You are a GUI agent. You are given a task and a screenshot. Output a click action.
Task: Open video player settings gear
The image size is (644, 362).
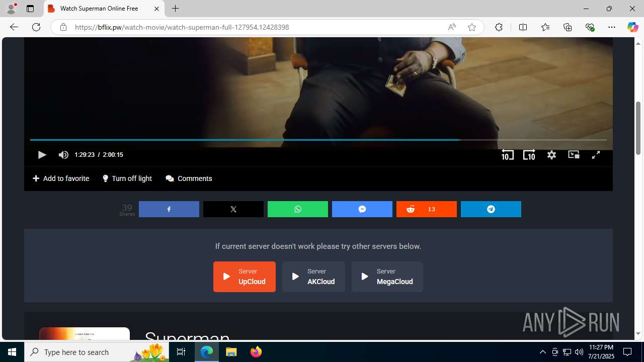[551, 155]
